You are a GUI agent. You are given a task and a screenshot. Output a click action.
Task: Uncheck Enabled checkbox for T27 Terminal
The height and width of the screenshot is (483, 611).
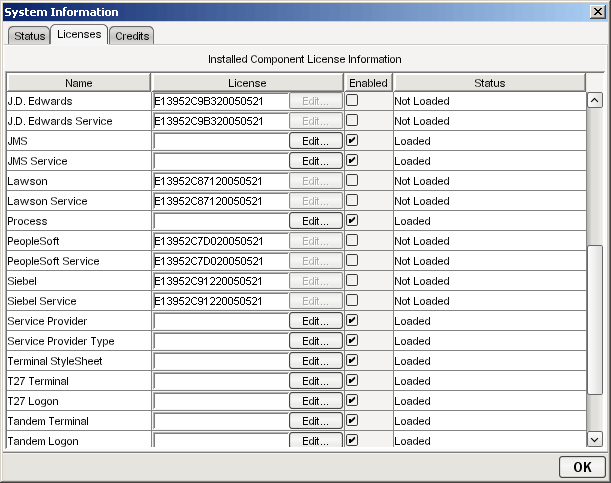[352, 381]
